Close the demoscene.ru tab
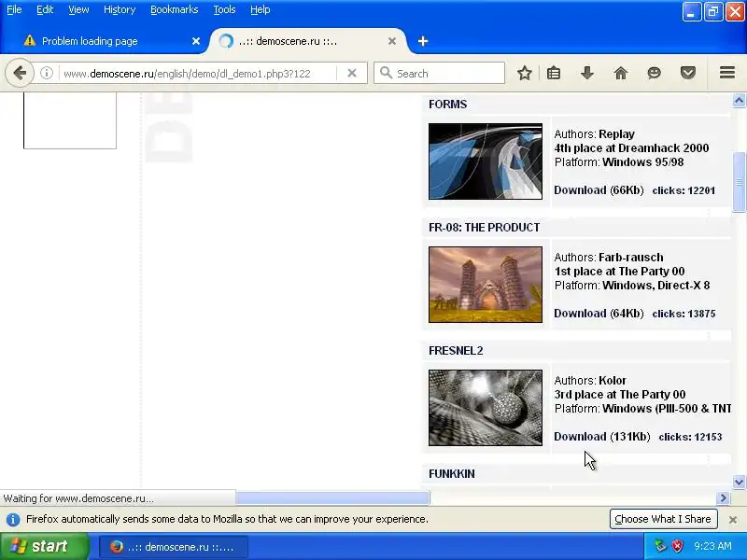 (392, 41)
